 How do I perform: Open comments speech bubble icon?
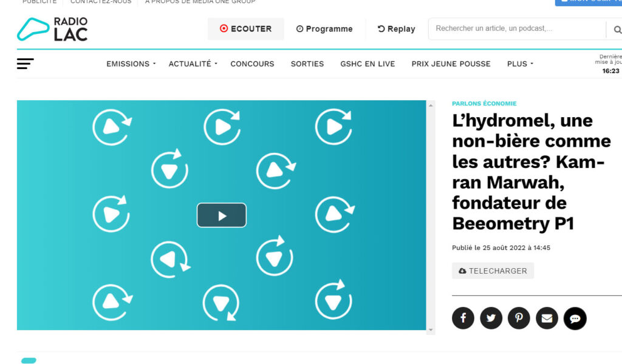coord(575,318)
